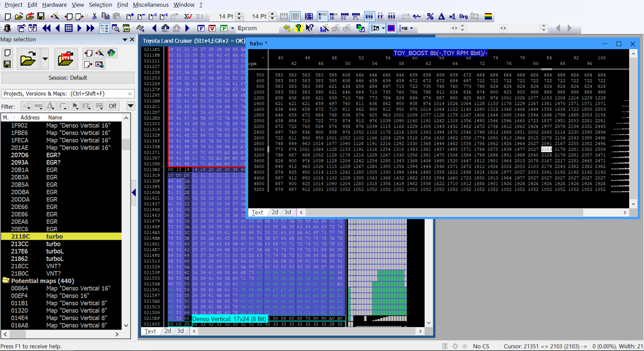The width and height of the screenshot is (644, 351).
Task: Click the first Org original values icon
Action: [464, 17]
